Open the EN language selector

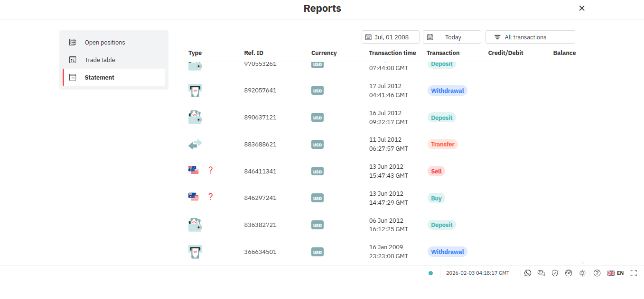point(616,273)
